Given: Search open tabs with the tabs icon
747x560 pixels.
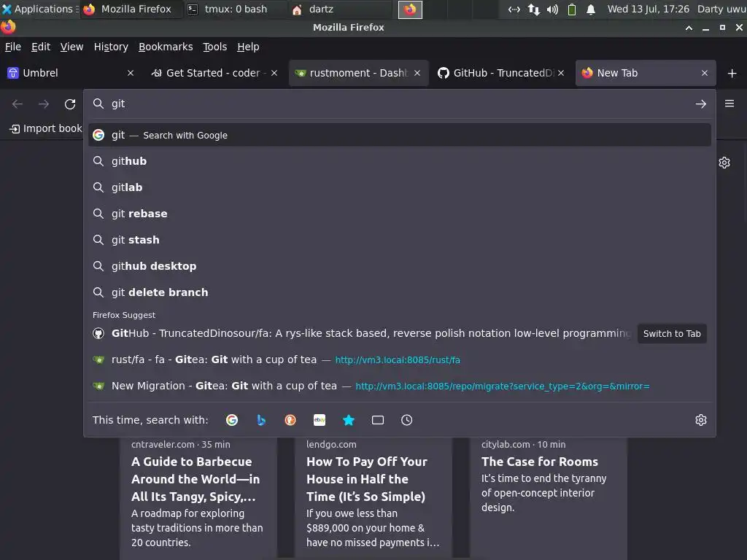Looking at the screenshot, I should tap(378, 420).
